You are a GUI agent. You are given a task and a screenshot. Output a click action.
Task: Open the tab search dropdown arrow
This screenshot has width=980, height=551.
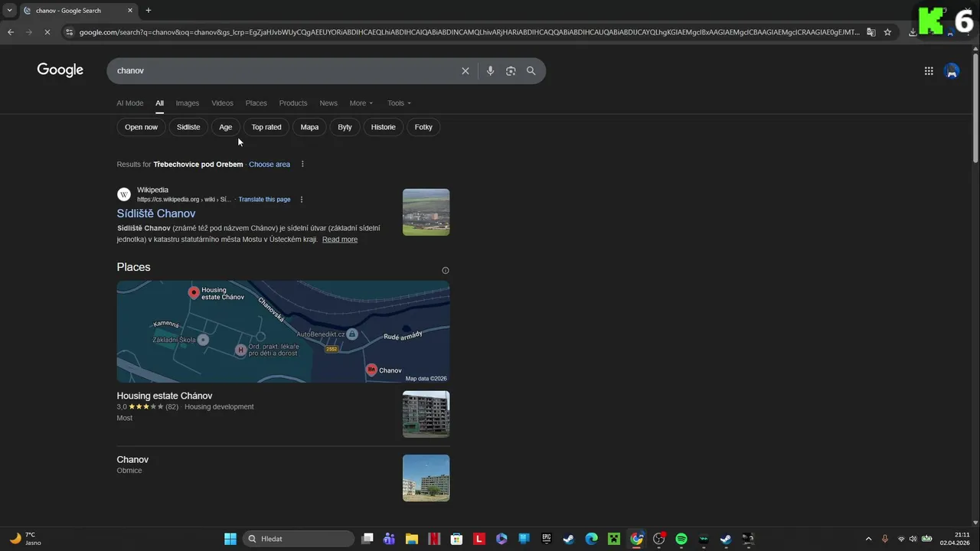pyautogui.click(x=9, y=10)
